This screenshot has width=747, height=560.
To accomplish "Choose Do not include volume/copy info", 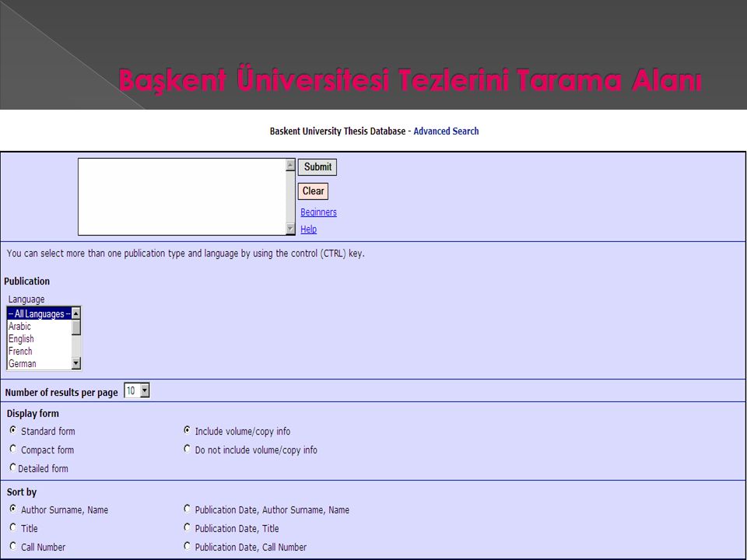I will pos(188,449).
